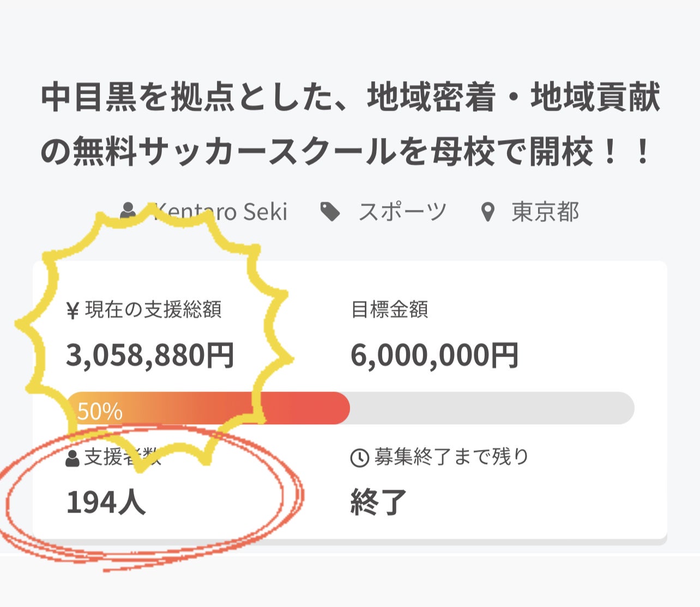
Task: Click the 目標金額 label
Action: point(389,310)
